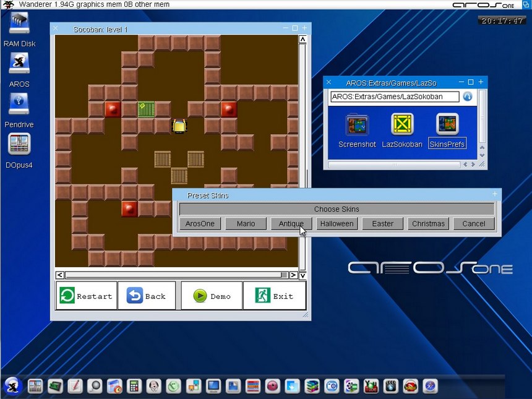This screenshot has height=399, width=532.
Task: Select the SkinsPrefs icon
Action: pos(447,125)
